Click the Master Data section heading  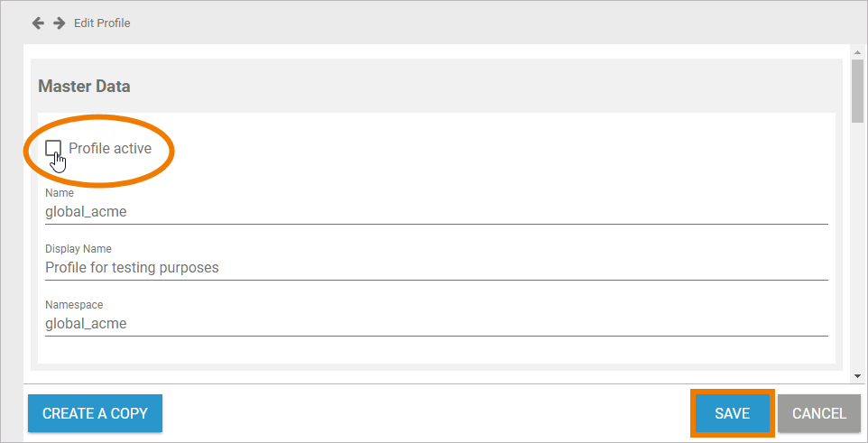tap(84, 87)
